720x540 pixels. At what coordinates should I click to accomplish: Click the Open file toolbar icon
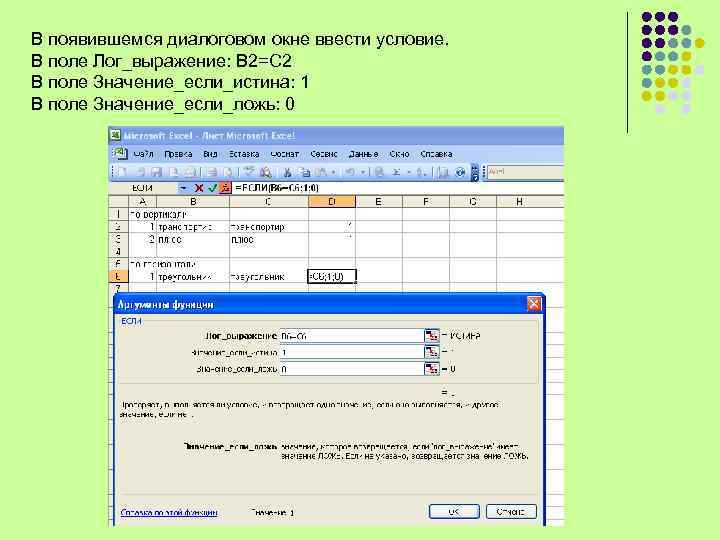click(141, 172)
